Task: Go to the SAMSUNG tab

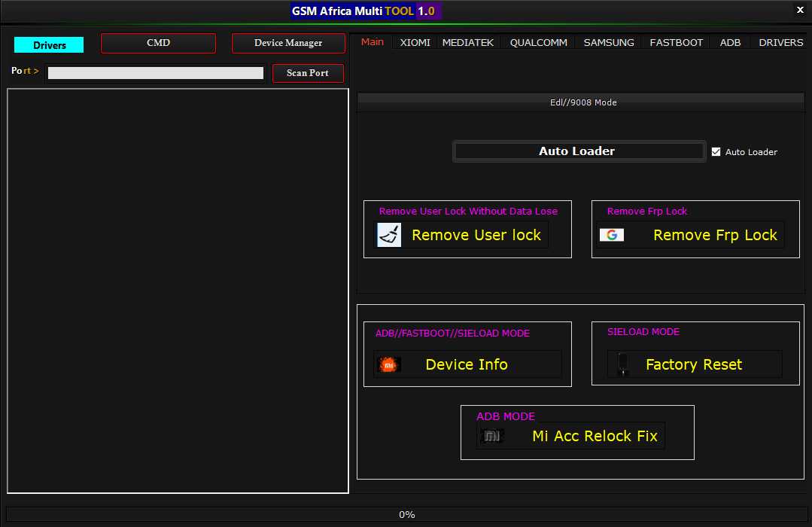Action: click(609, 43)
